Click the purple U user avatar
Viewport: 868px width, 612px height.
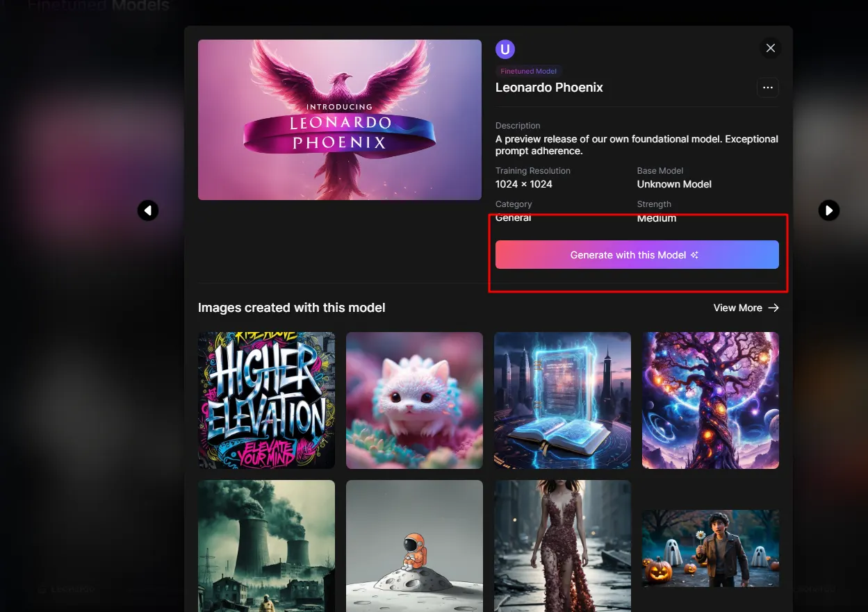pyautogui.click(x=505, y=49)
